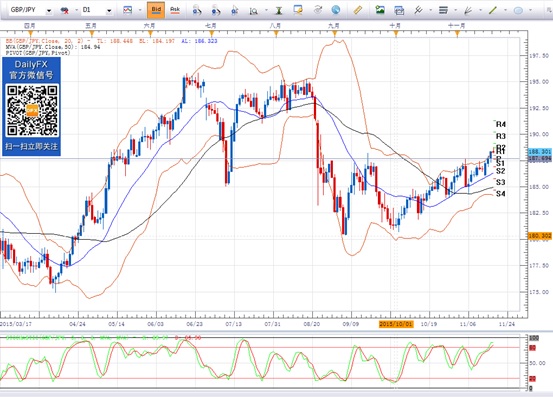Click the August month marker triangle
The height and width of the screenshot is (397, 553).
tap(276, 34)
